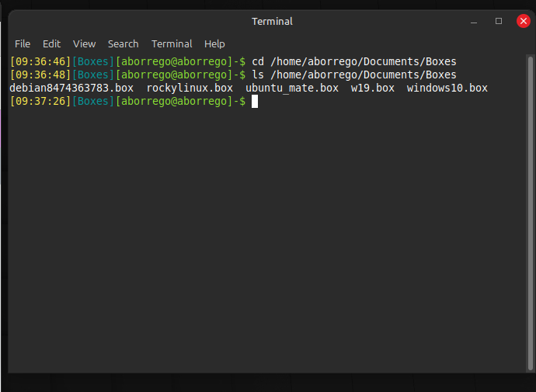The height and width of the screenshot is (392, 536).
Task: Minimize the Terminal window
Action: [475, 21]
